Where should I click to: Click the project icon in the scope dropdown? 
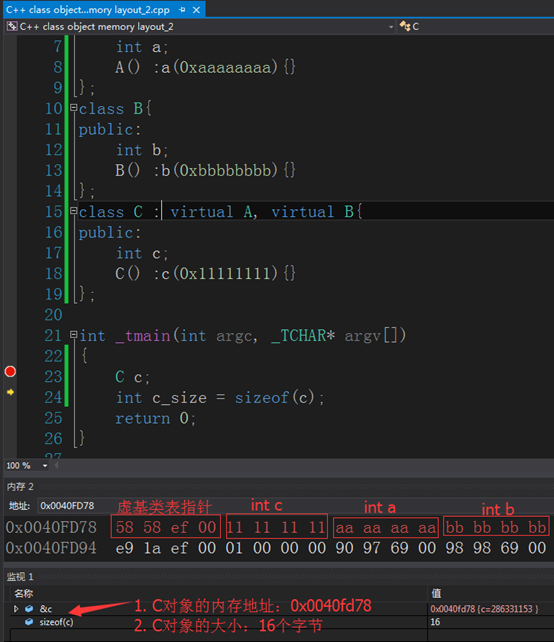[x=12, y=27]
